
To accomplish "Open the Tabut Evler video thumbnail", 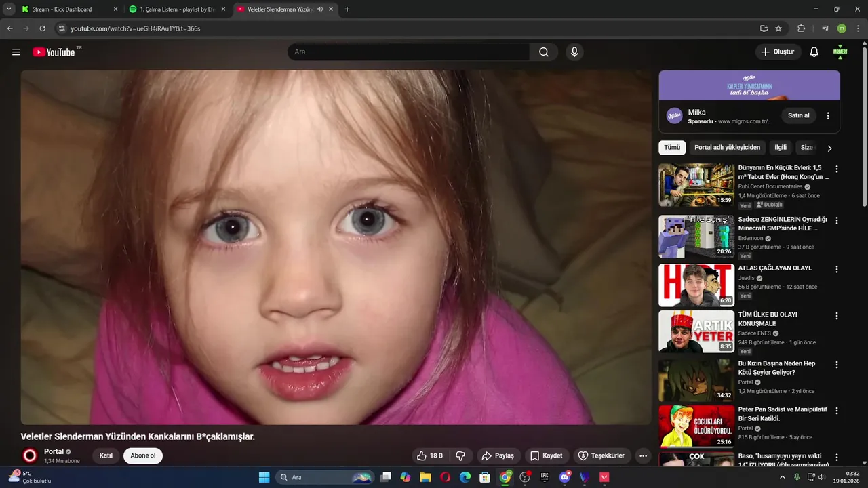I will [x=696, y=184].
